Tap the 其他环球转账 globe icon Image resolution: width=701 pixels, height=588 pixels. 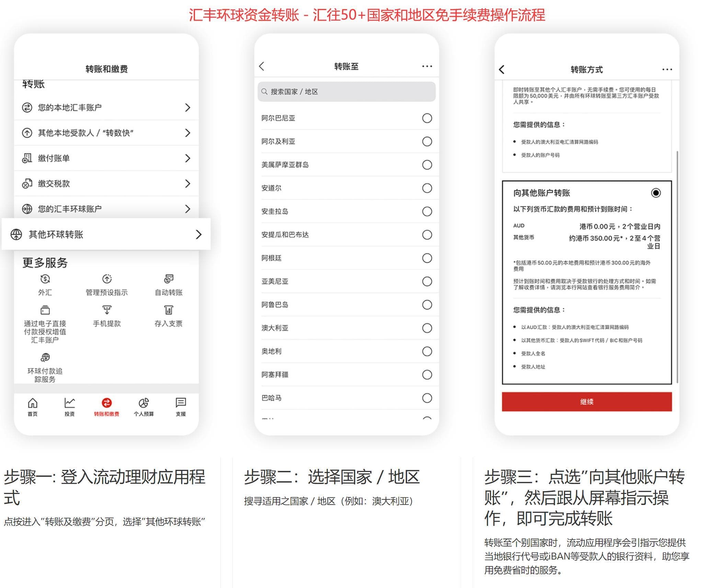tap(16, 234)
